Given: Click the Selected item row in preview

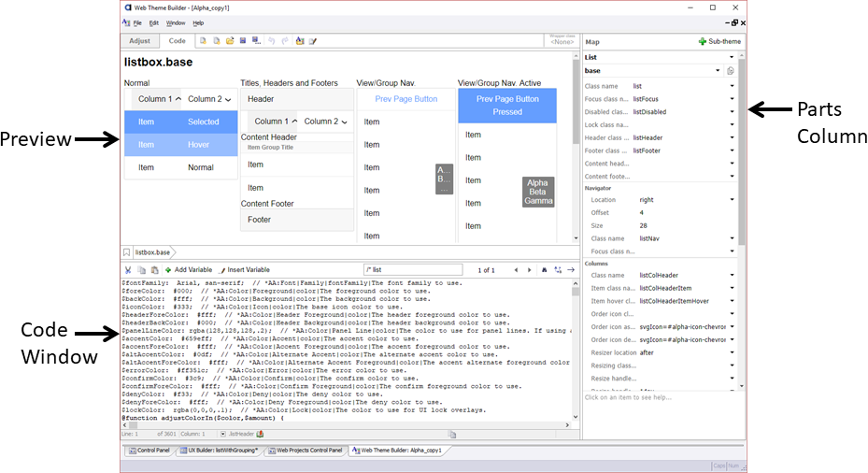Looking at the screenshot, I should point(181,122).
